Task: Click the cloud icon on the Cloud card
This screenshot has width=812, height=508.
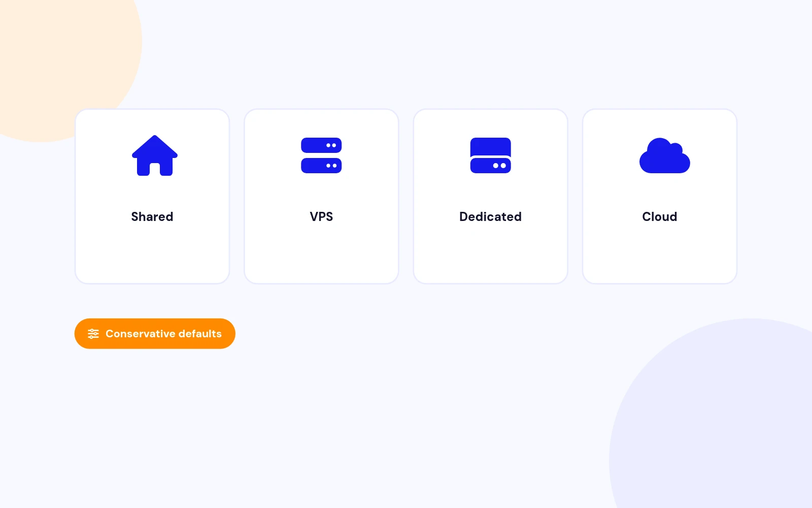Action: click(664, 155)
